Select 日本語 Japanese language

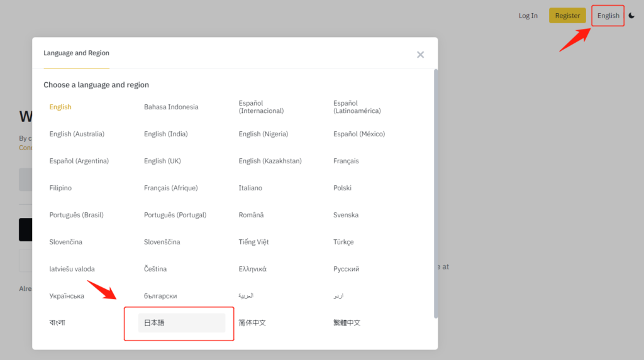[x=182, y=323]
